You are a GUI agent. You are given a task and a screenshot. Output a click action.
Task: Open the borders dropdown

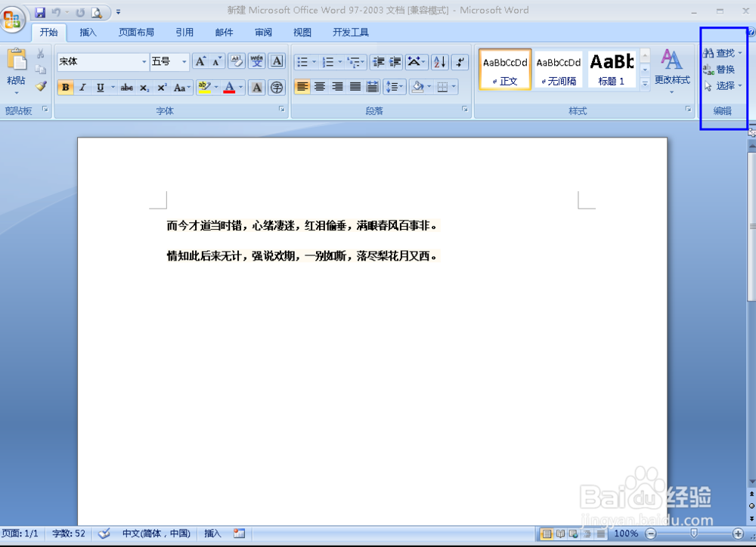(x=454, y=87)
